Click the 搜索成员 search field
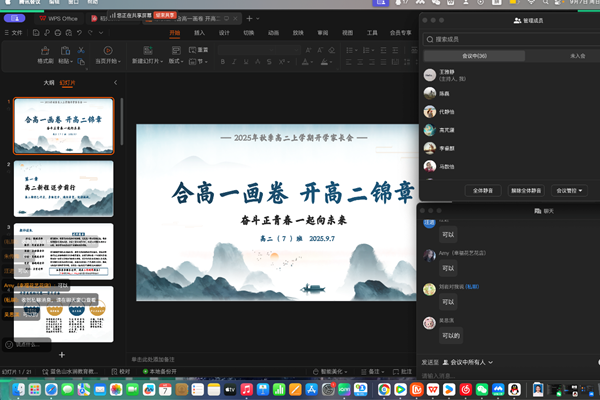Image resolution: width=600 pixels, height=400 pixels. coord(505,39)
